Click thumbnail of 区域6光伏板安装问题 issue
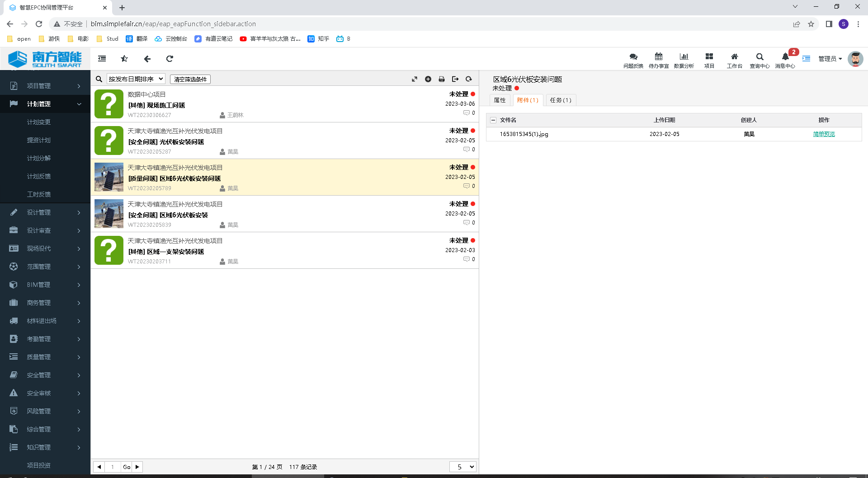 [109, 177]
